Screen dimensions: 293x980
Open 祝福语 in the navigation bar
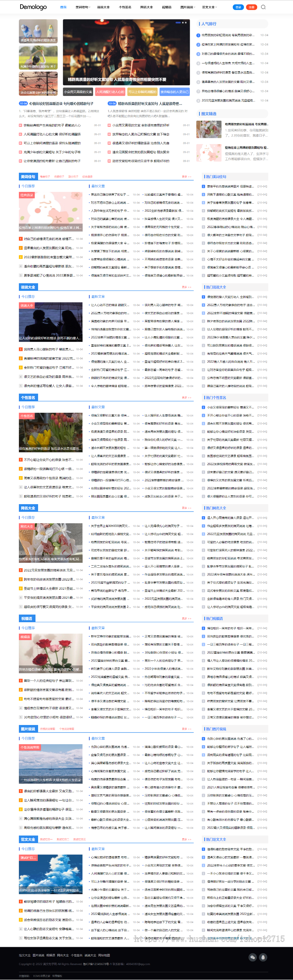click(x=166, y=7)
